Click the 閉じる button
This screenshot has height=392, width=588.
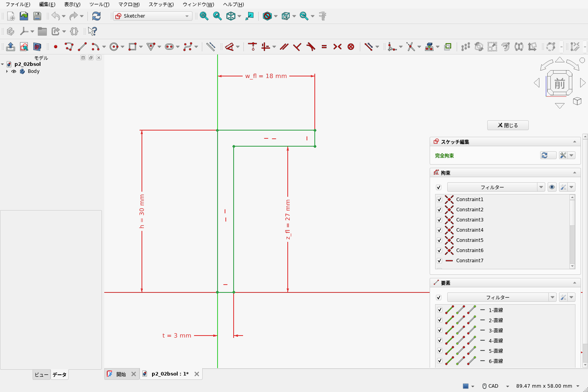pos(508,125)
